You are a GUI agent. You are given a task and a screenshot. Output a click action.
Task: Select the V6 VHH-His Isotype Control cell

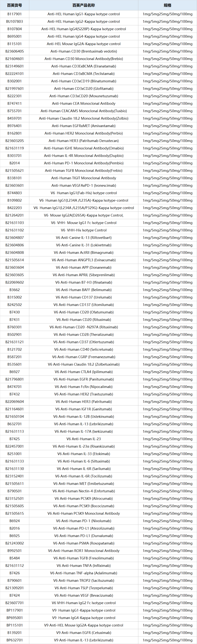point(83,230)
